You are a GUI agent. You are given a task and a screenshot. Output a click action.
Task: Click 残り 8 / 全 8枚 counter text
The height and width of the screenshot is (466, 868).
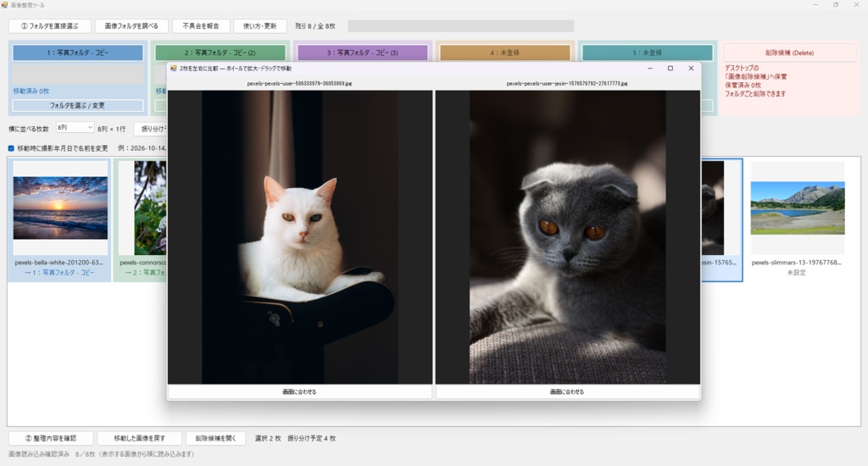tap(315, 26)
